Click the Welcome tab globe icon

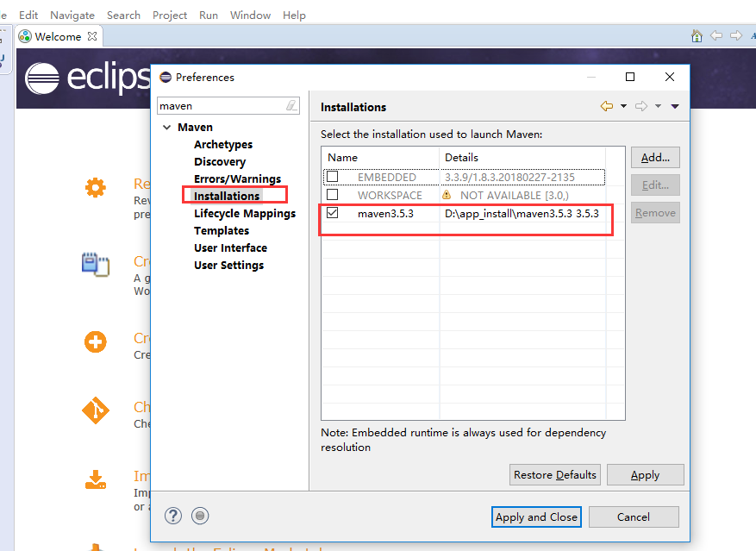(25, 36)
